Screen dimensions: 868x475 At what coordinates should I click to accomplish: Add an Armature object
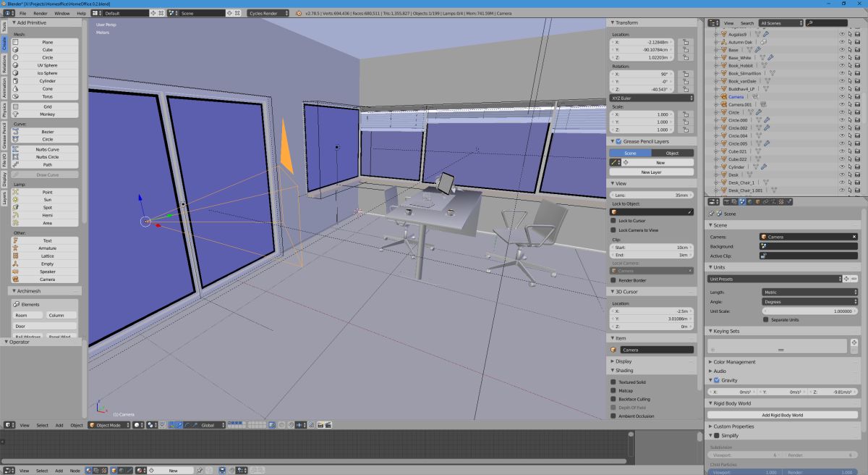click(x=45, y=248)
